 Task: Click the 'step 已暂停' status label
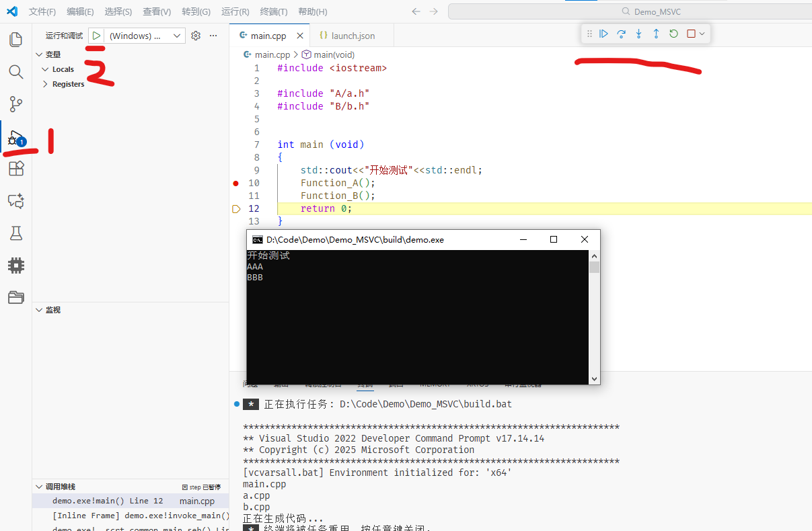201,487
